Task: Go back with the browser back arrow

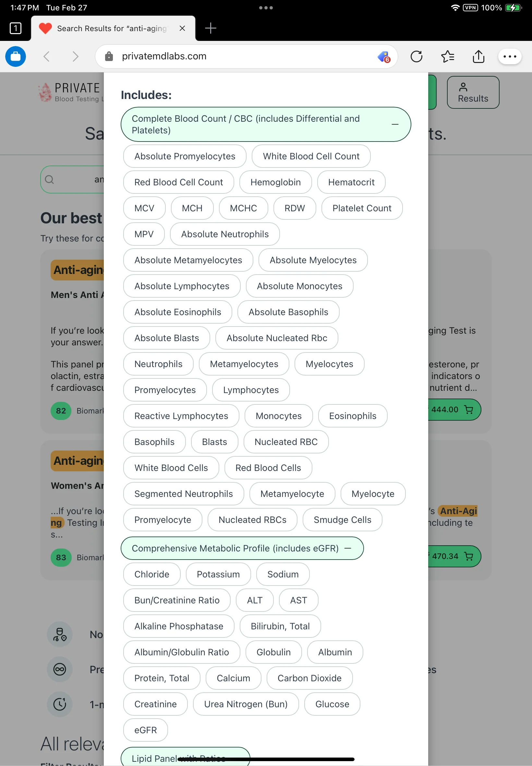Action: point(47,56)
